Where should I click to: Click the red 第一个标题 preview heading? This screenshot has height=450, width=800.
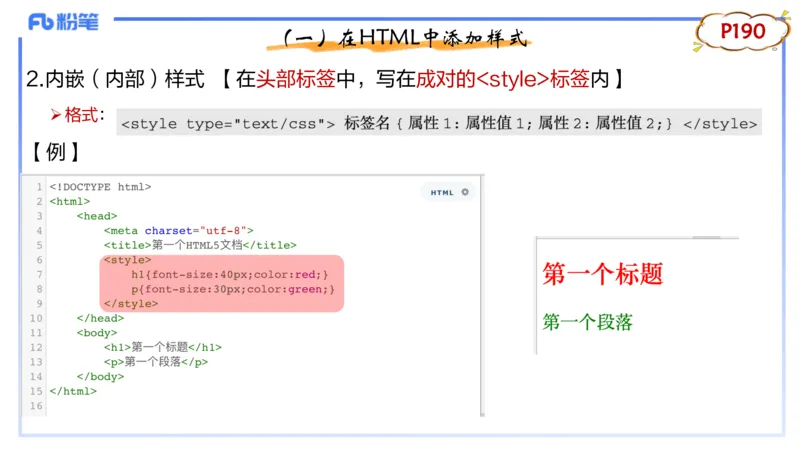[x=602, y=274]
